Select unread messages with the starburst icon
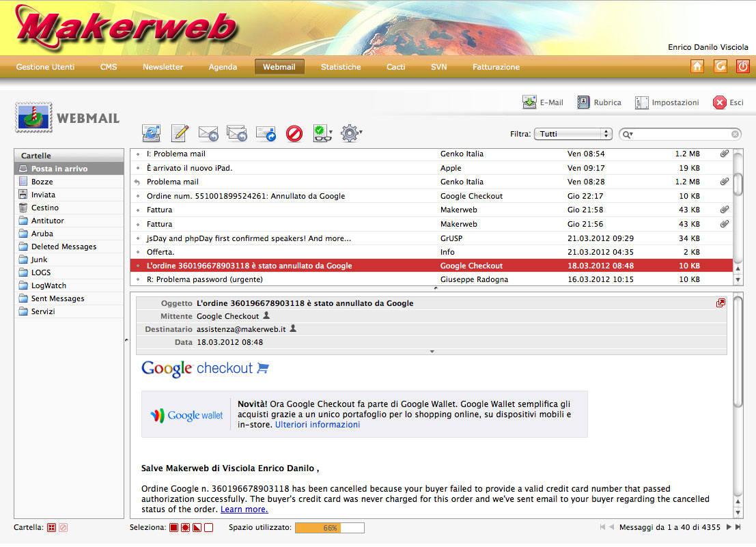Screen dimensions: 756x547 (185, 528)
